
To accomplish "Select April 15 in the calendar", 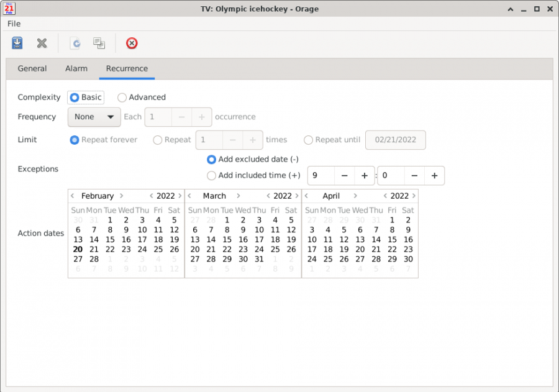I will tap(392, 240).
